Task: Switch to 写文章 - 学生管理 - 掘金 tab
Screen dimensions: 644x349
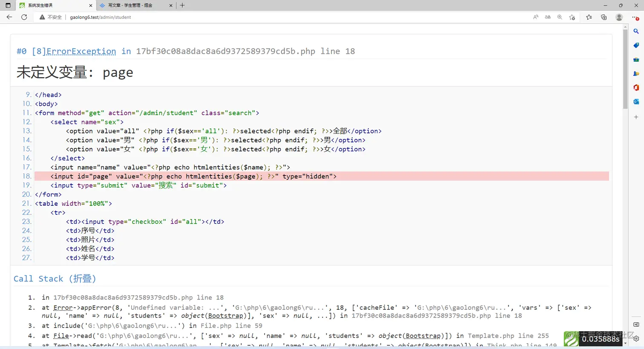Action: coord(136,6)
